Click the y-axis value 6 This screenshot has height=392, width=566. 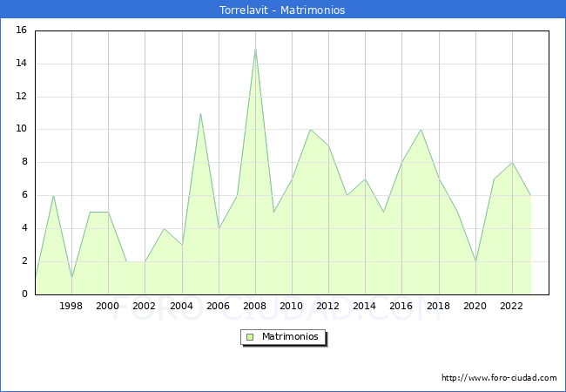[24, 195]
